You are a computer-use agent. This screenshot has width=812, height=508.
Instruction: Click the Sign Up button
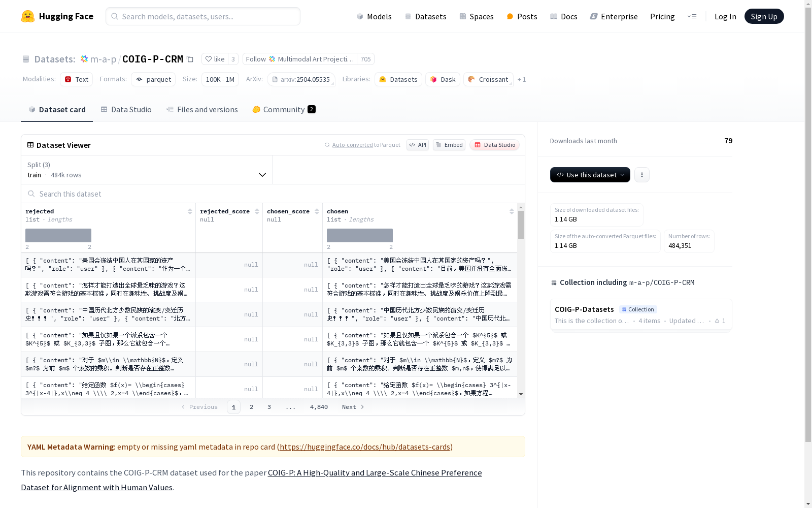[x=764, y=16]
